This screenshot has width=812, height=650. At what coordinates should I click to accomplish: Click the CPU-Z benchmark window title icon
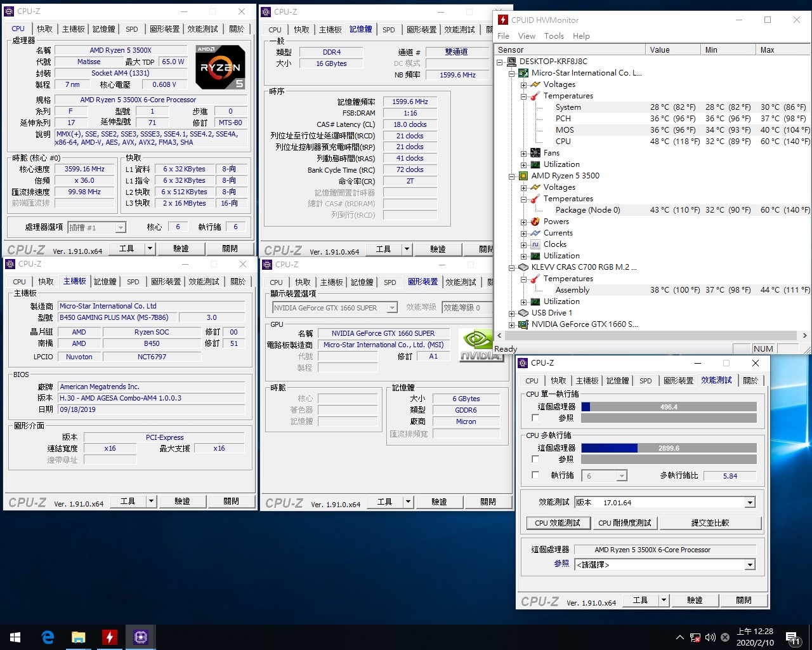523,363
